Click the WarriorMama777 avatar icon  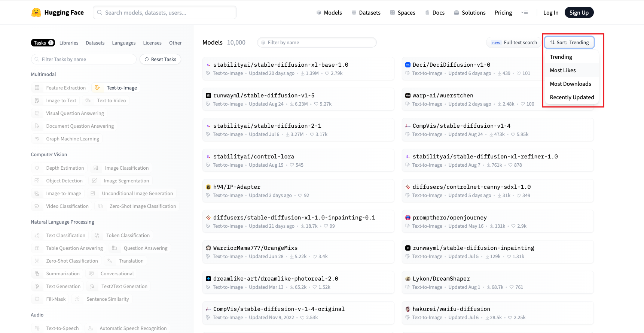tap(208, 248)
